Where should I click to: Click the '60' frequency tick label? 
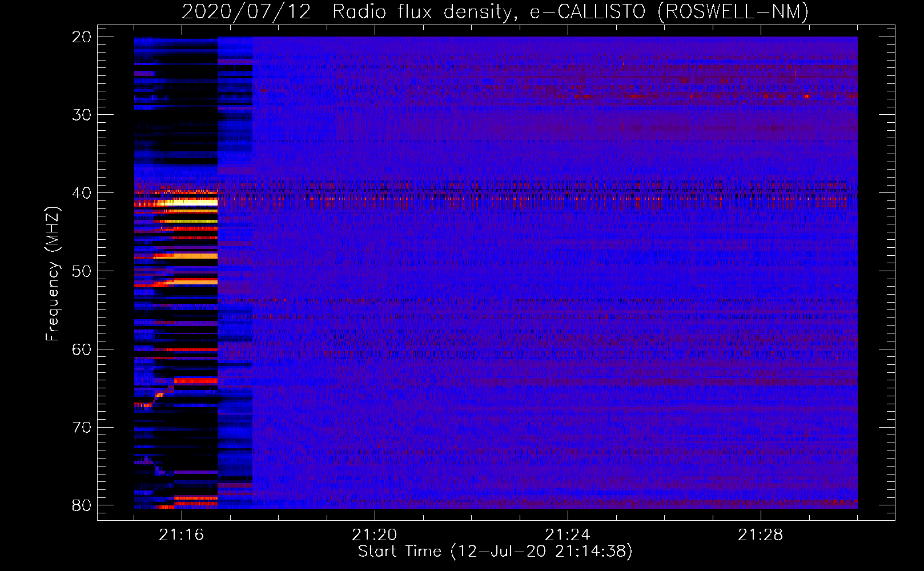pyautogui.click(x=82, y=349)
